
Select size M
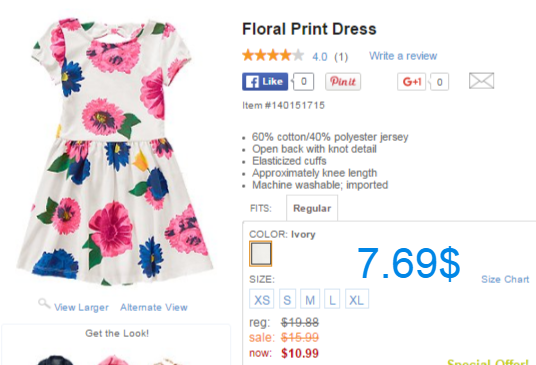(310, 299)
